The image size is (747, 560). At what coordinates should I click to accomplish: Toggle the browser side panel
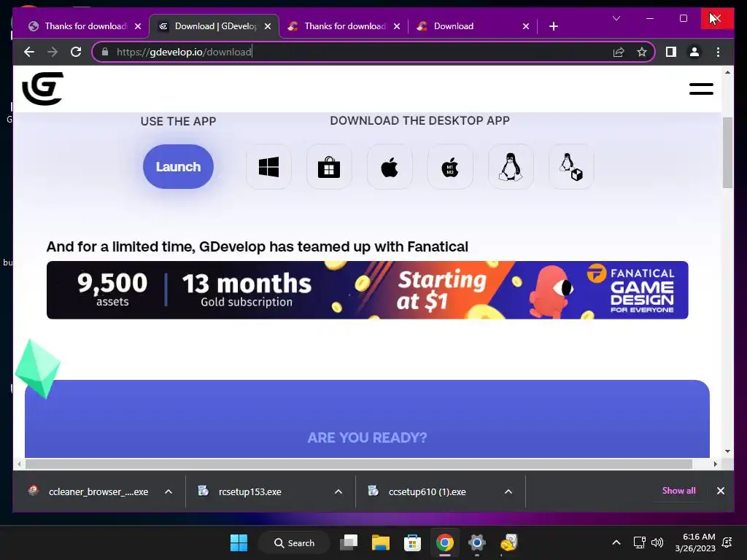coord(671,52)
